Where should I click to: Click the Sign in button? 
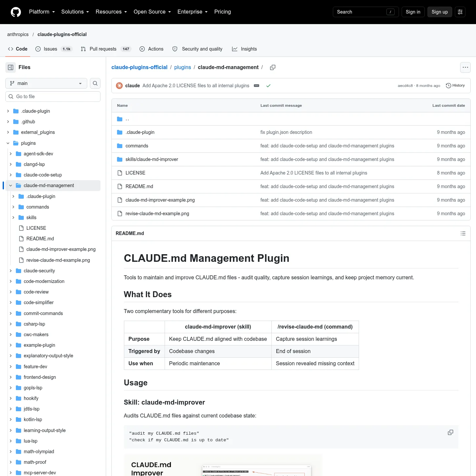[413, 12]
